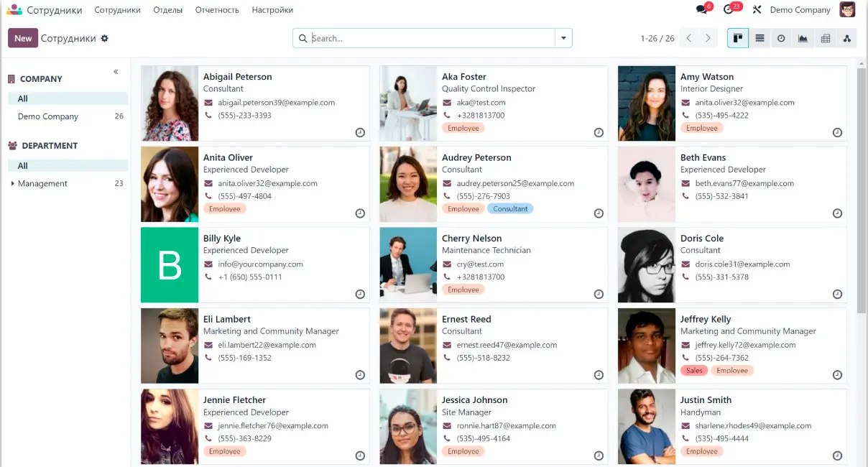Open the Отчетность menu
The height and width of the screenshot is (467, 868).
pos(217,10)
